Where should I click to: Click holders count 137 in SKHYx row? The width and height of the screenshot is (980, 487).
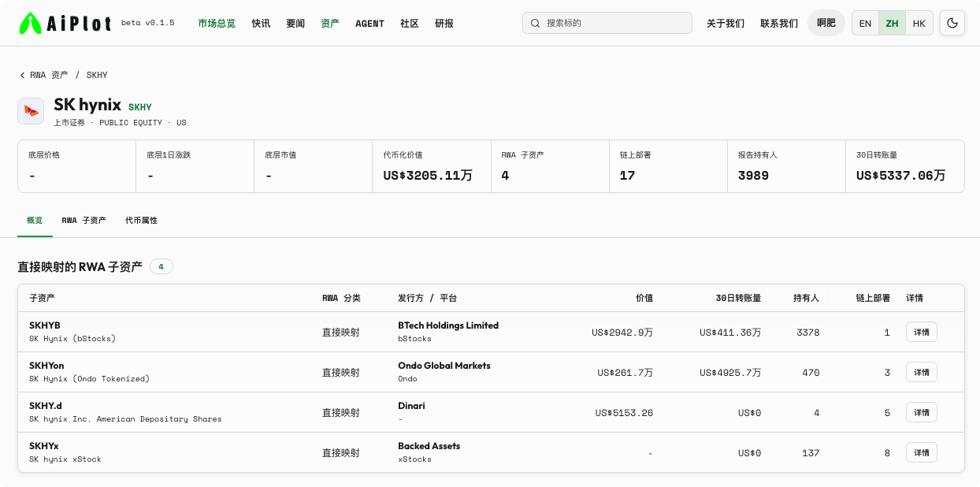pyautogui.click(x=811, y=453)
